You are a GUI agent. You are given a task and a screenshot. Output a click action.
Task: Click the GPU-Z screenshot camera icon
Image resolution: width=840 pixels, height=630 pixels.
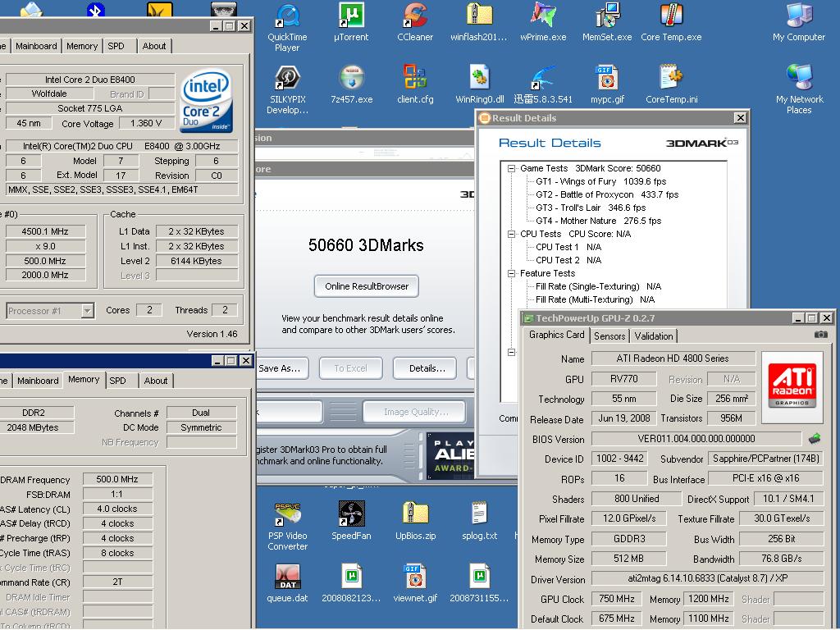[x=820, y=335]
